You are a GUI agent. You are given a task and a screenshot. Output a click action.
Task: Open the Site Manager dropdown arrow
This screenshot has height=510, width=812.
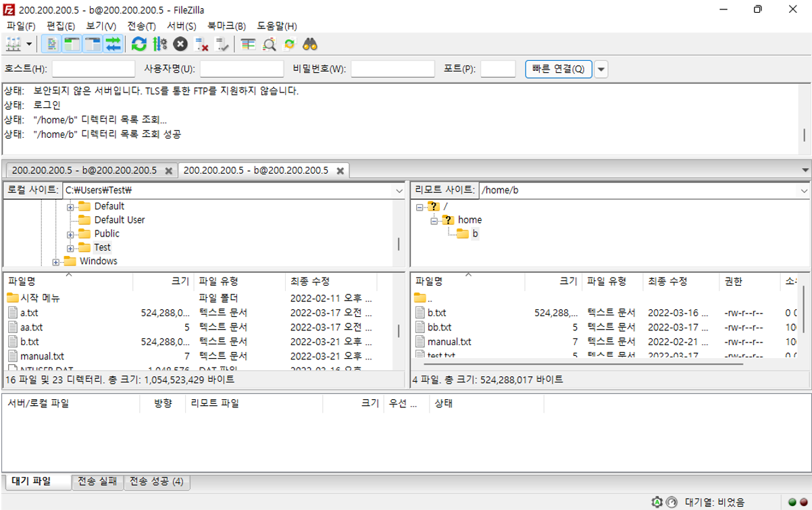[x=29, y=45]
